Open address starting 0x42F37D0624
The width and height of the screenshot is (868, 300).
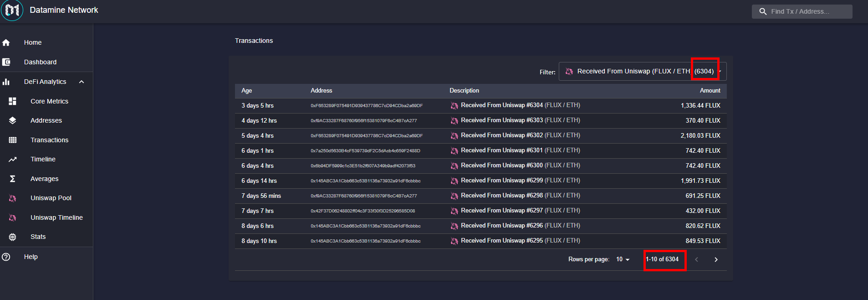click(363, 211)
